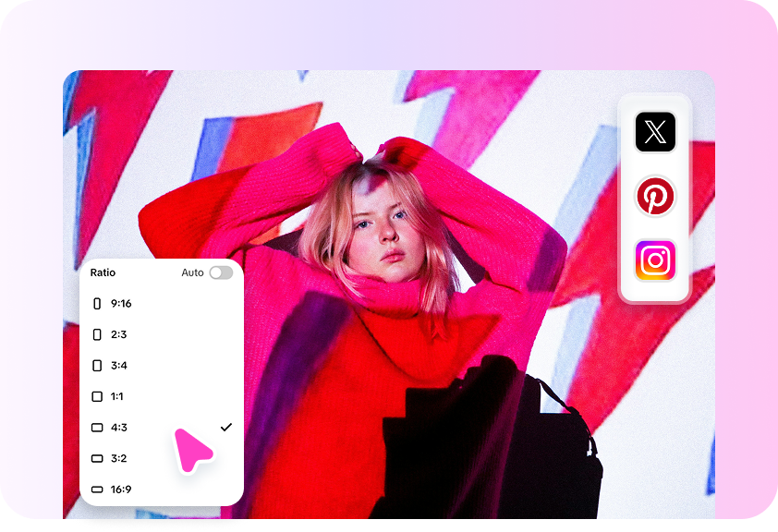Screen dimensions: 778x532
Task: Select the widescreen icon next to 3:2
Action: 98,458
